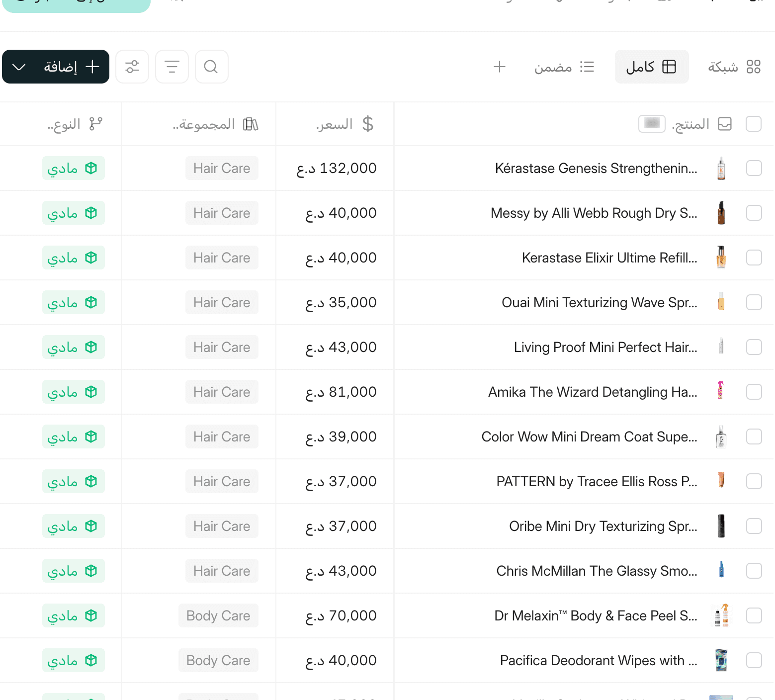Click Body Care tag in Pacifica row

pos(218,660)
